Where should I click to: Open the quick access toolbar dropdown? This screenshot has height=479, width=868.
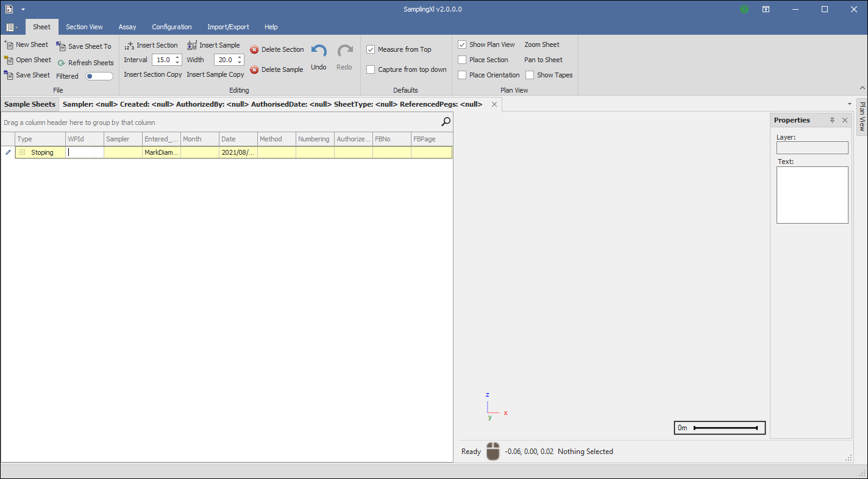point(23,9)
